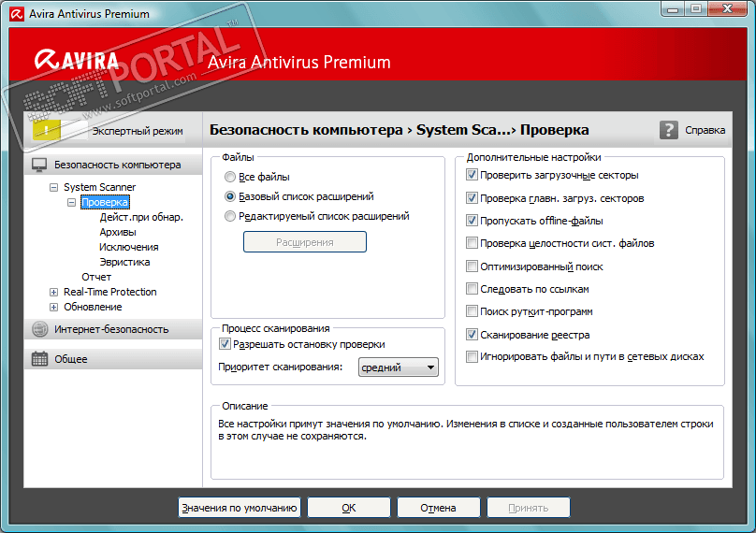The image size is (756, 533).
Task: Click the globe icon beside Интернет-безопасность
Action: click(x=39, y=329)
